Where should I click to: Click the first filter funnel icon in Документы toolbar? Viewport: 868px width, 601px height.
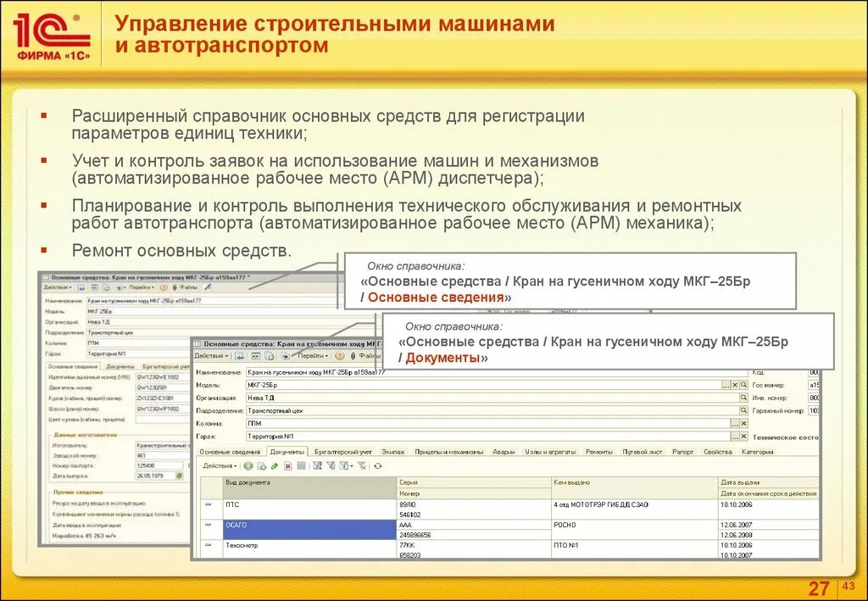pyautogui.click(x=317, y=466)
